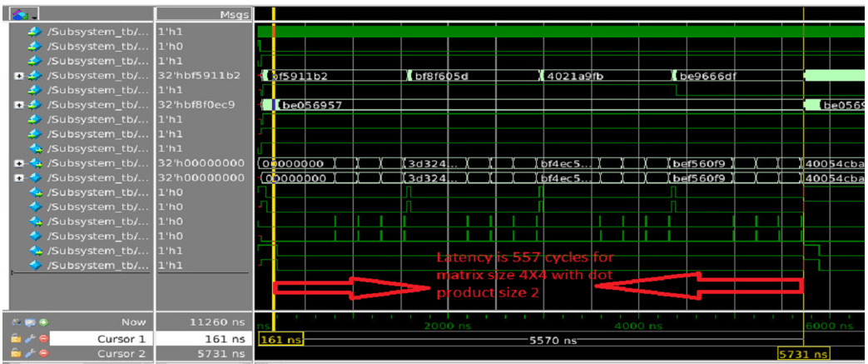Select the Cursor 1 name row
The width and height of the screenshot is (868, 364).
(102, 338)
